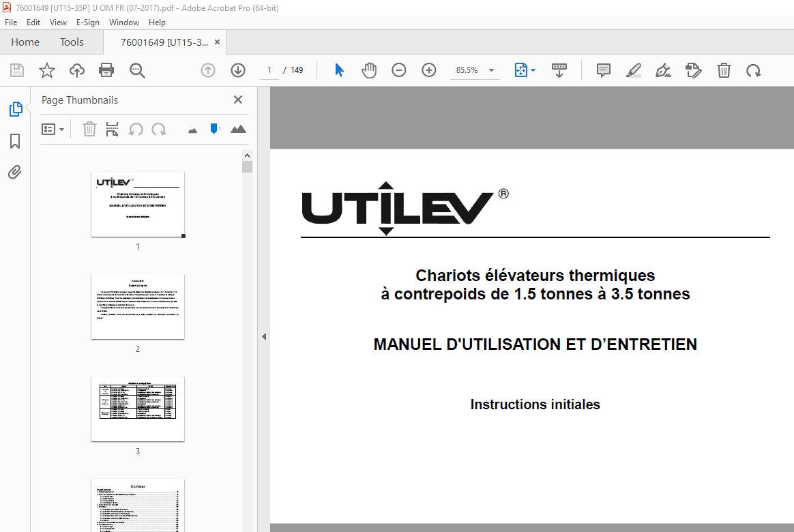Open the zoom level dropdown showing 85.5%
Image resolution: width=794 pixels, height=532 pixels.
490,70
